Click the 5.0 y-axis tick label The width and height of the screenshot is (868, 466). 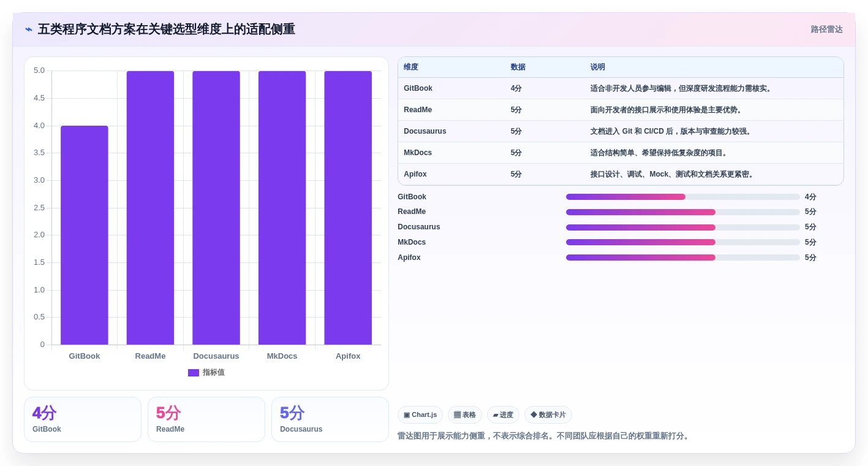[x=39, y=71]
